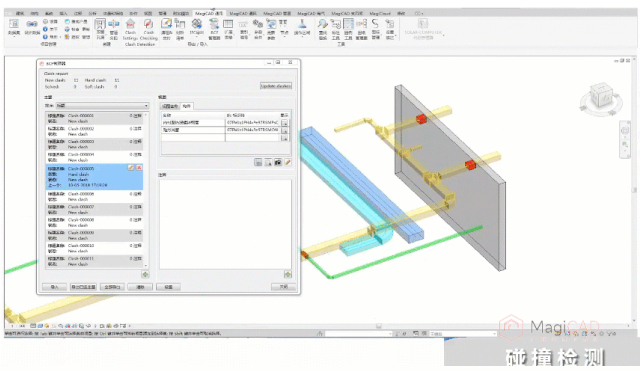Click the second button in the dialog's bottom row

point(83,287)
